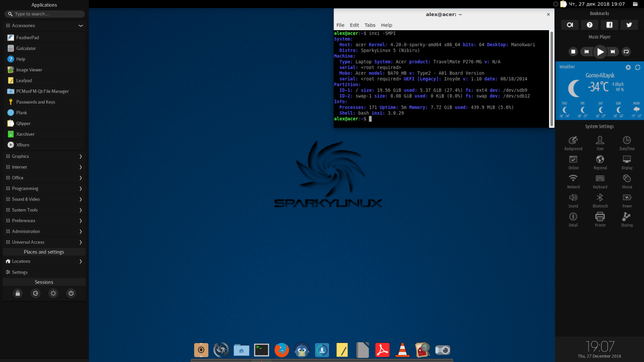Skip to the next track
This screenshot has width=644, height=362.
613,51
